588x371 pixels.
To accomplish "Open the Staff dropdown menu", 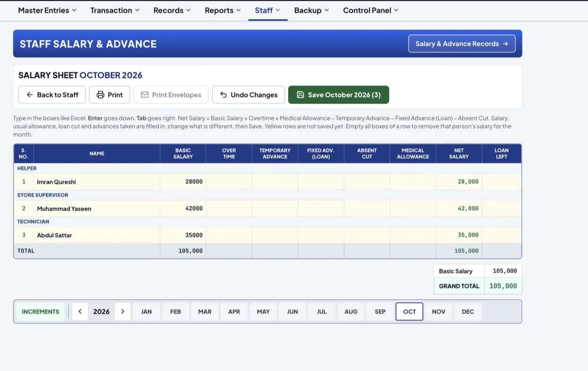I will click(268, 10).
